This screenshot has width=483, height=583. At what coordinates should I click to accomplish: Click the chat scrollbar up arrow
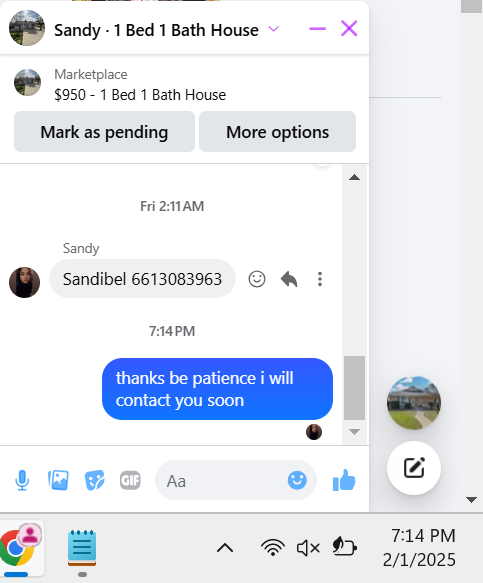[354, 177]
